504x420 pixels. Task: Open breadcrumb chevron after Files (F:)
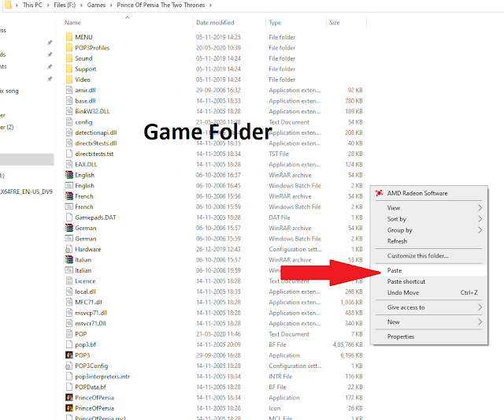click(81, 6)
